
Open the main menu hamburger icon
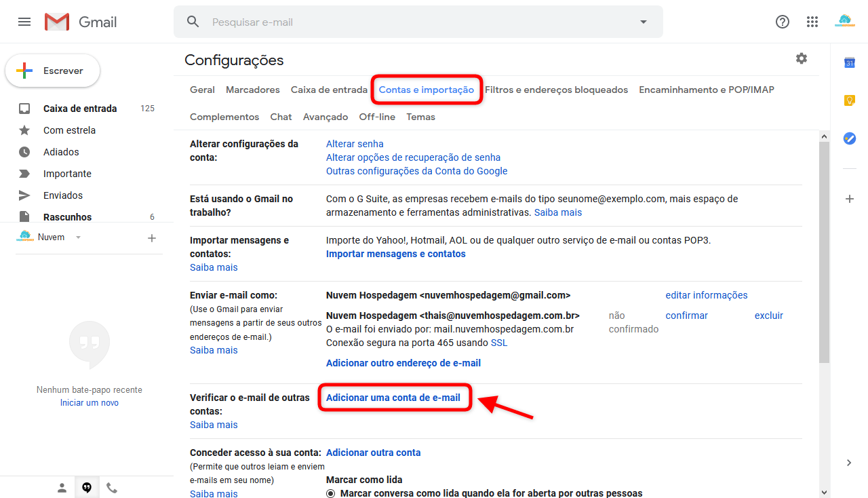click(24, 22)
